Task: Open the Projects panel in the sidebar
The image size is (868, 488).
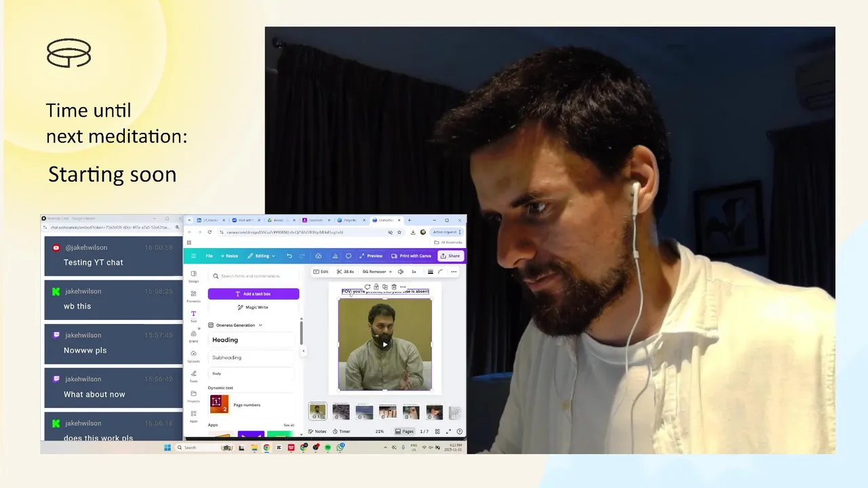Action: coord(193,396)
